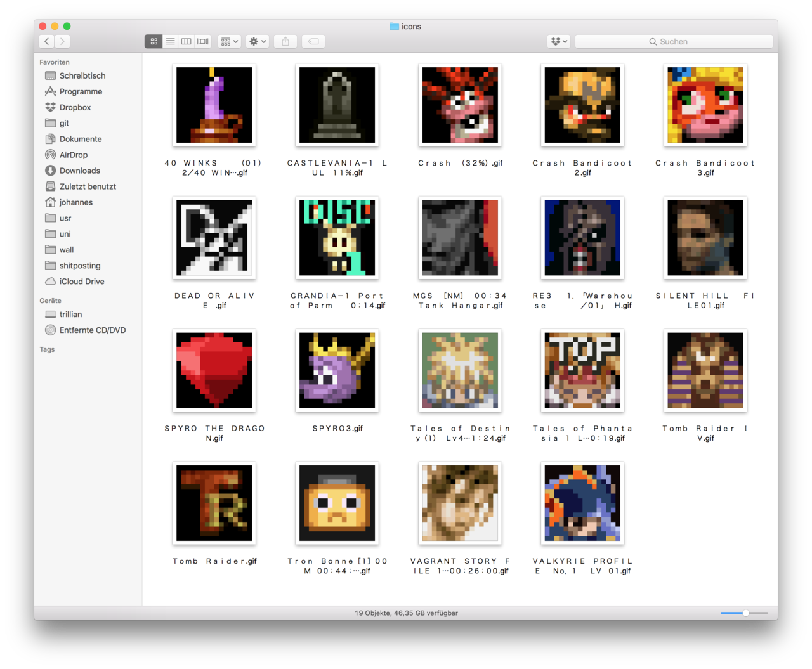
Task: Select the Downloads sidebar item
Action: pyautogui.click(x=79, y=171)
